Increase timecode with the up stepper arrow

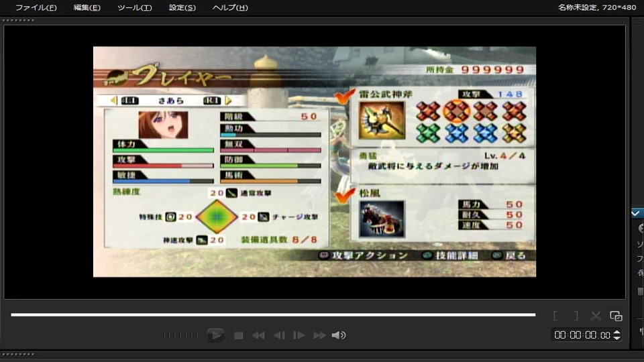tap(616, 332)
